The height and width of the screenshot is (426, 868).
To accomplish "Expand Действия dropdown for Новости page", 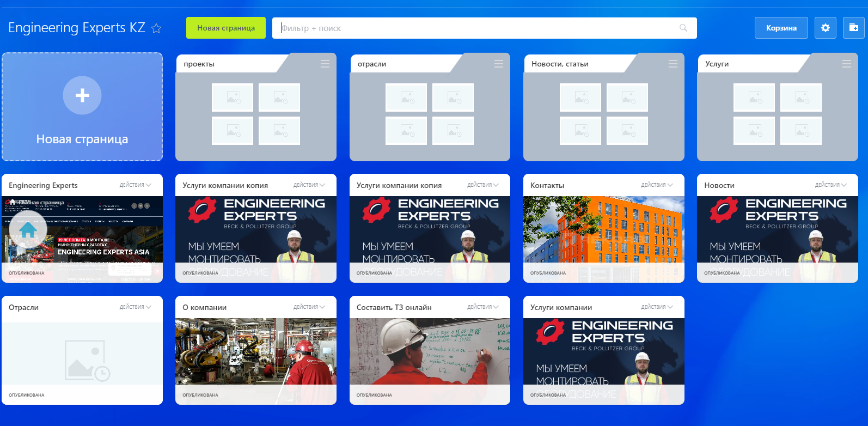I will [830, 185].
